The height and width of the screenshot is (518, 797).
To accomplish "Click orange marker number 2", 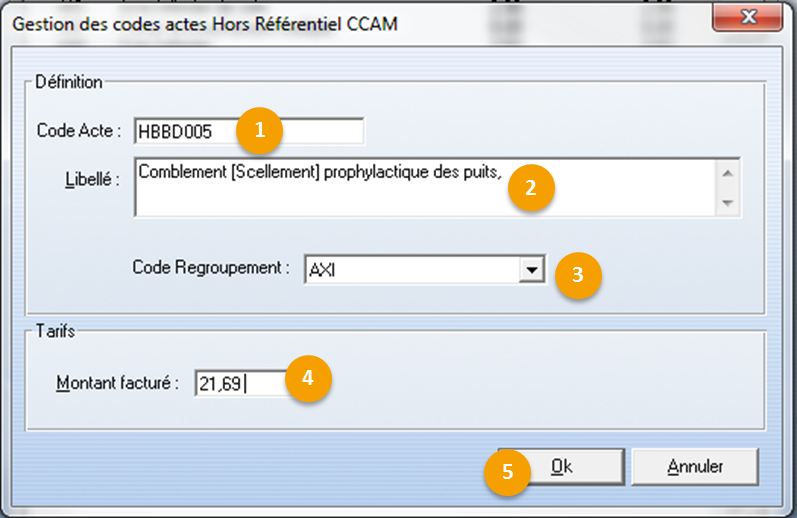I will coord(531,188).
